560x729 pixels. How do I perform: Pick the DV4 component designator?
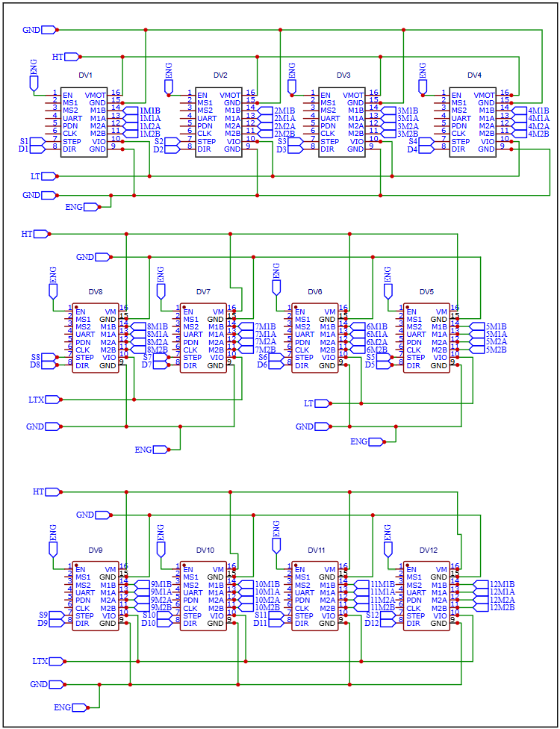point(474,75)
